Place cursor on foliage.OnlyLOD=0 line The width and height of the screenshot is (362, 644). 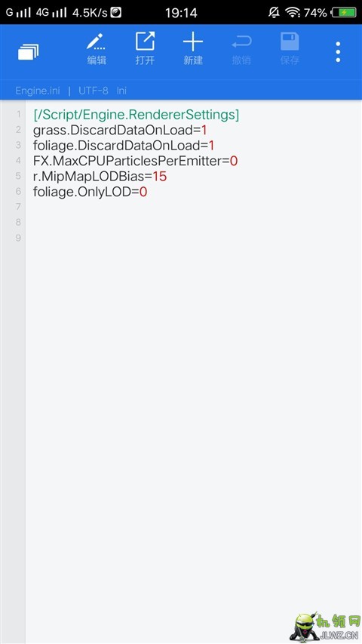click(x=90, y=192)
